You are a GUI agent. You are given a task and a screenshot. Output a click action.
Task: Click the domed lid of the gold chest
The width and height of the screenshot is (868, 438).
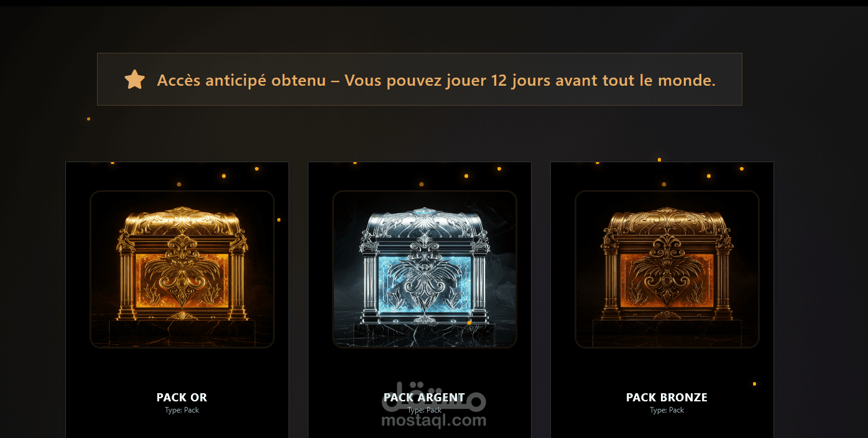tap(182, 221)
